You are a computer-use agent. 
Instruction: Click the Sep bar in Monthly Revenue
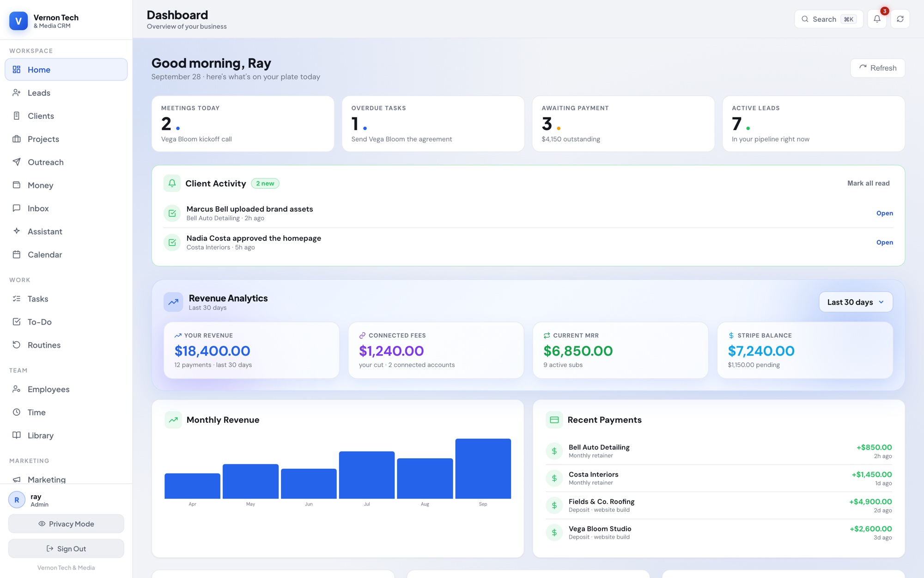483,468
